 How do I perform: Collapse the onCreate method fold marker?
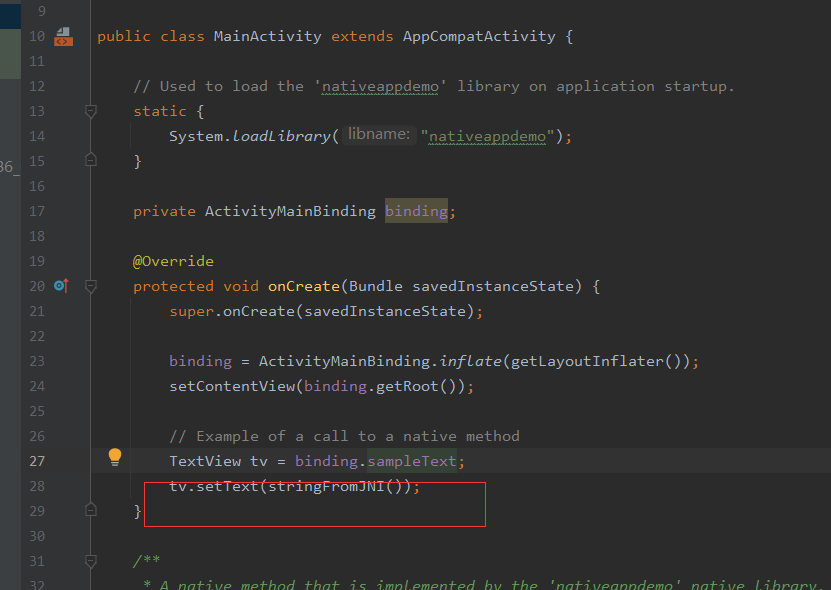[x=91, y=286]
